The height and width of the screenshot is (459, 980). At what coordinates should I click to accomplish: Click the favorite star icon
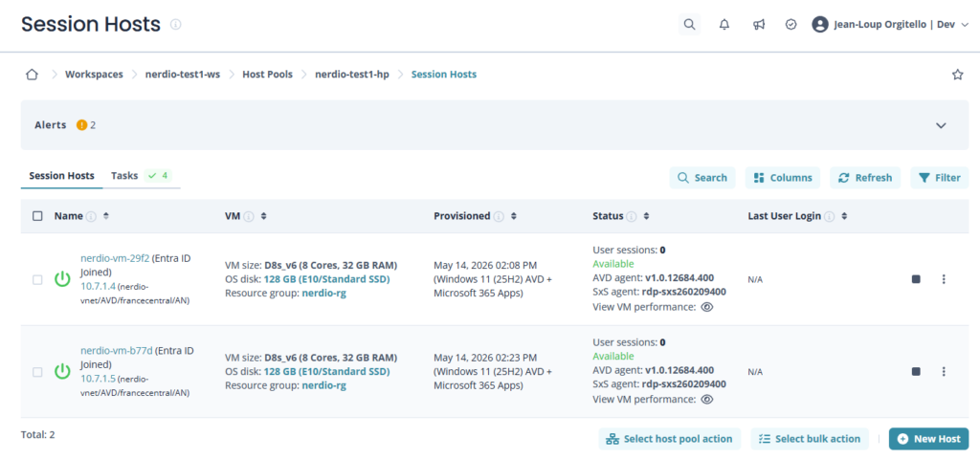click(957, 75)
